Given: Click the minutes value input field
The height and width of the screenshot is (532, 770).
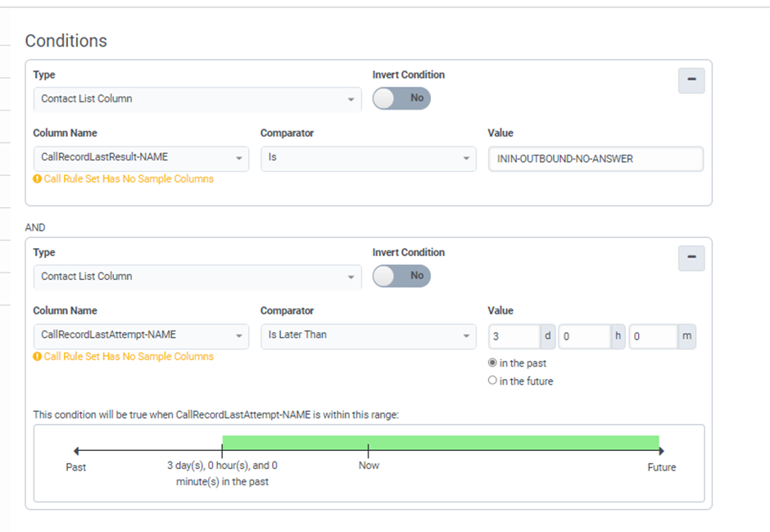Looking at the screenshot, I should pos(653,336).
